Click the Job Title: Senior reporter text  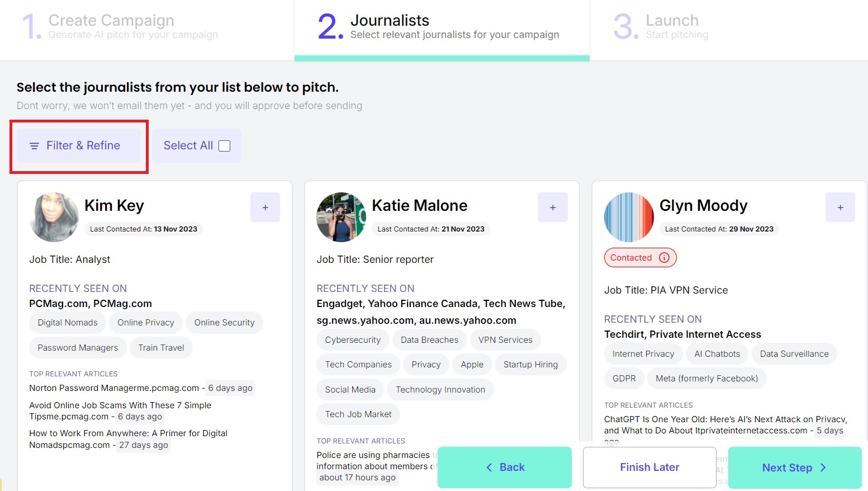click(x=375, y=259)
